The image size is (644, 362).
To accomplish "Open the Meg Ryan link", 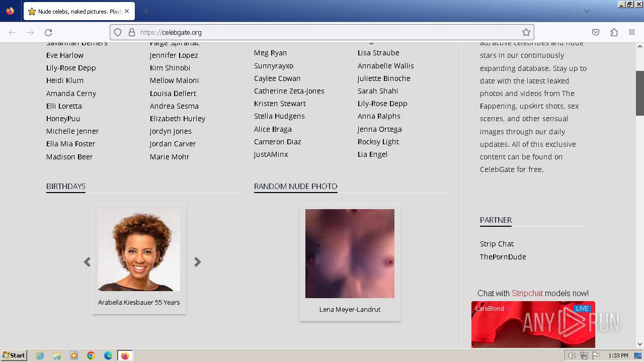I will pyautogui.click(x=270, y=53).
